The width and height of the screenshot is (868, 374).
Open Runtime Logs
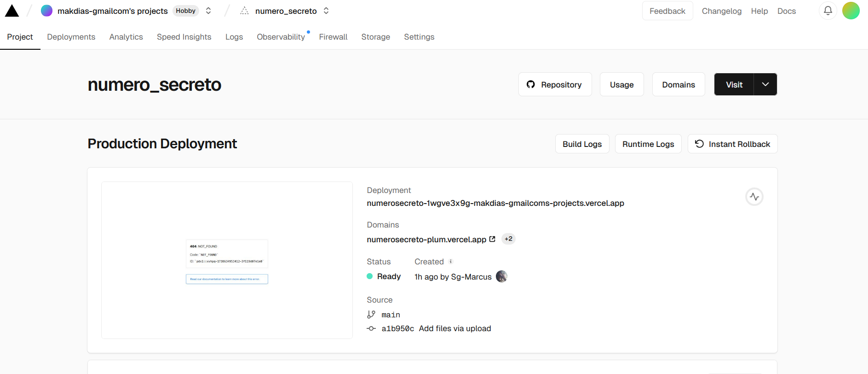648,144
